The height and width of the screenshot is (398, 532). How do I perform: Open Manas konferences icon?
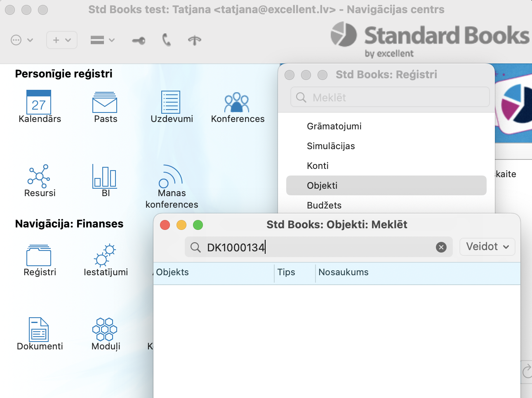(x=171, y=177)
